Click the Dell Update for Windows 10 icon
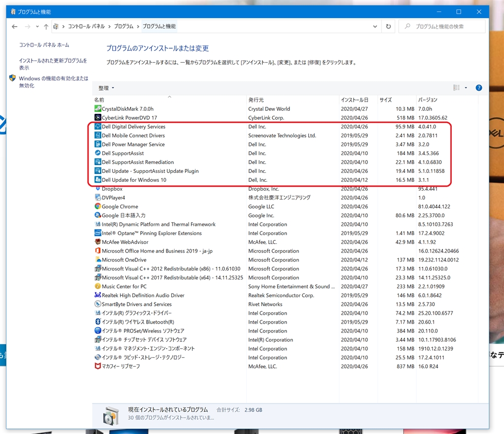The image size is (504, 434). pyautogui.click(x=98, y=179)
